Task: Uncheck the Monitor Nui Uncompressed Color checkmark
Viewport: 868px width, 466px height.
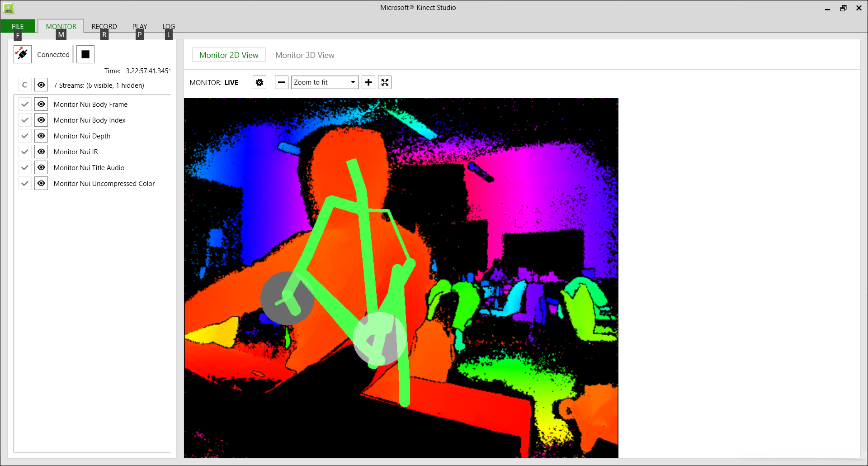Action: (x=25, y=183)
